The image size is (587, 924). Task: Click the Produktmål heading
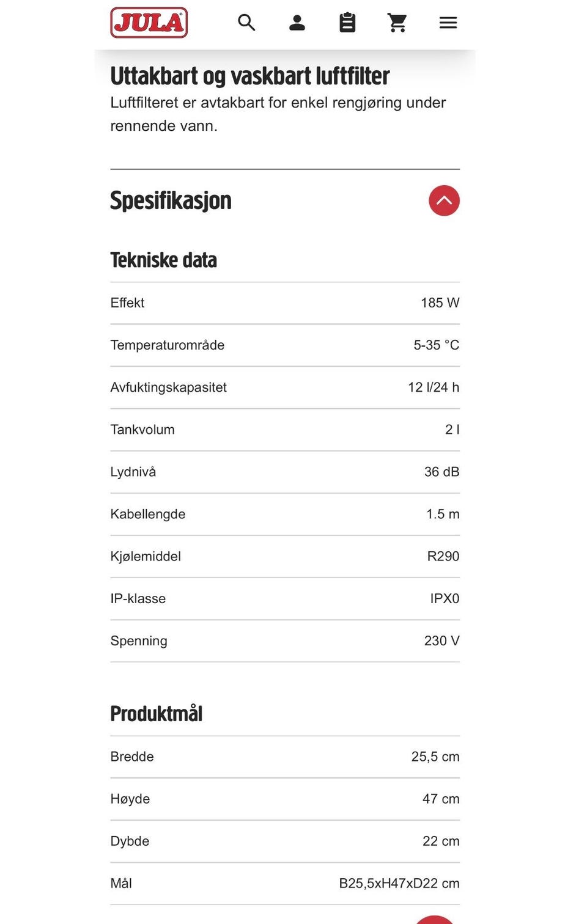click(x=156, y=713)
